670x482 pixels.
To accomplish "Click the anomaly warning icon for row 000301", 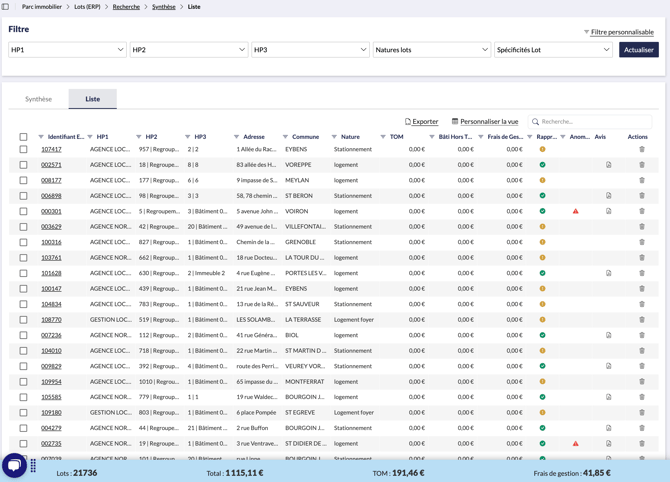I will 575,212.
